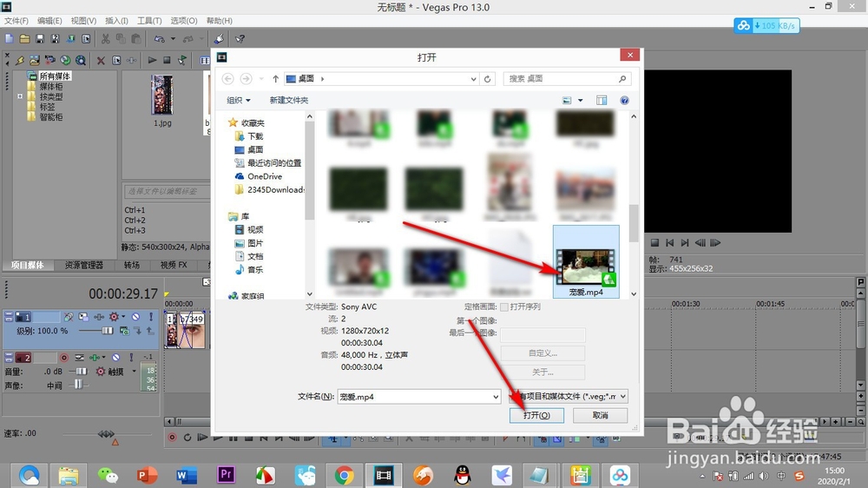
Task: Toggle the preview pane icon in dialog
Action: (x=602, y=100)
